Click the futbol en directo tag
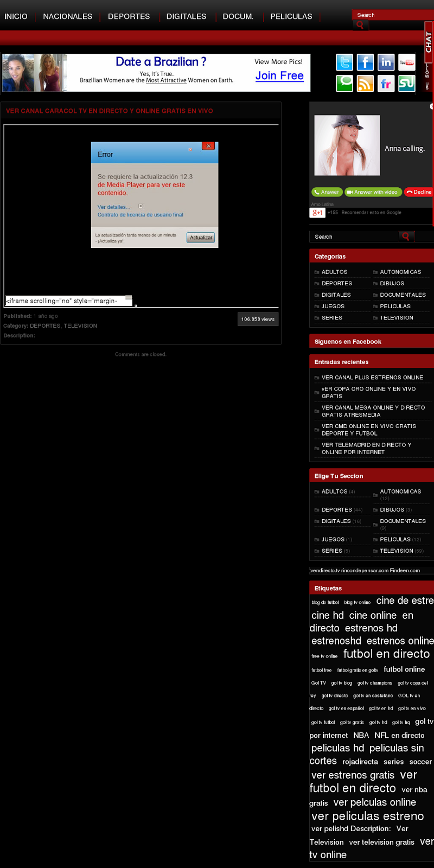Screen dimensions: 434x868 (x=386, y=654)
